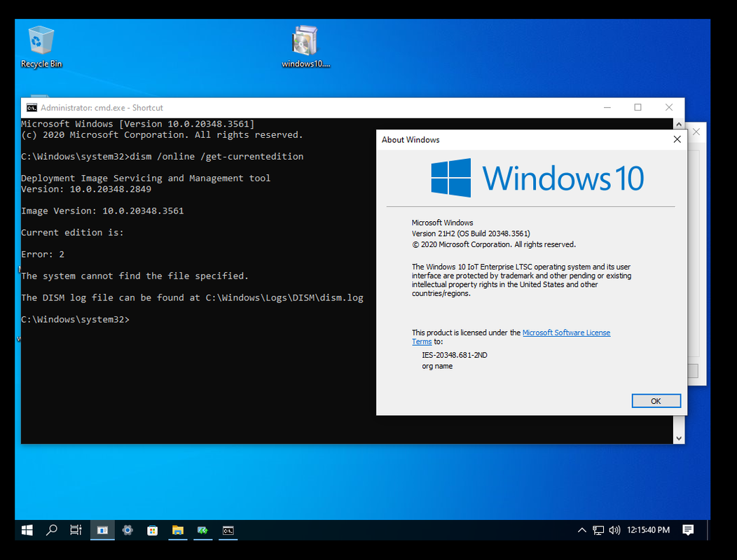This screenshot has width=737, height=560.
Task: Close the About Windows dialog
Action: [x=677, y=139]
